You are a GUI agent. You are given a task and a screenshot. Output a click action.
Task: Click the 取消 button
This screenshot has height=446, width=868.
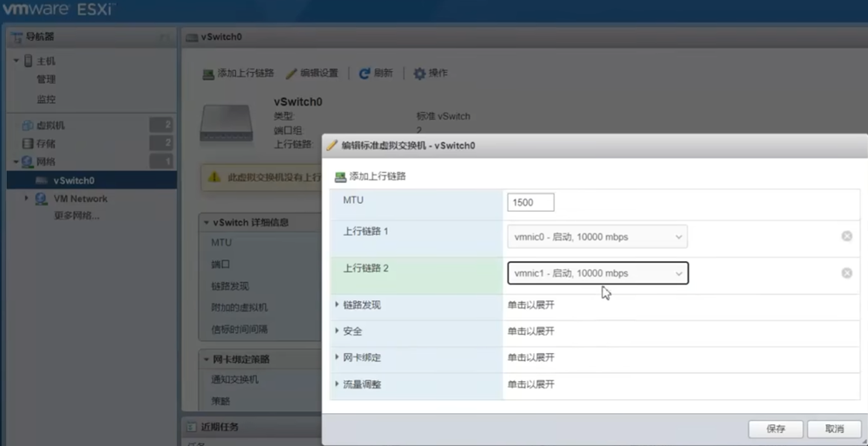[x=834, y=429]
